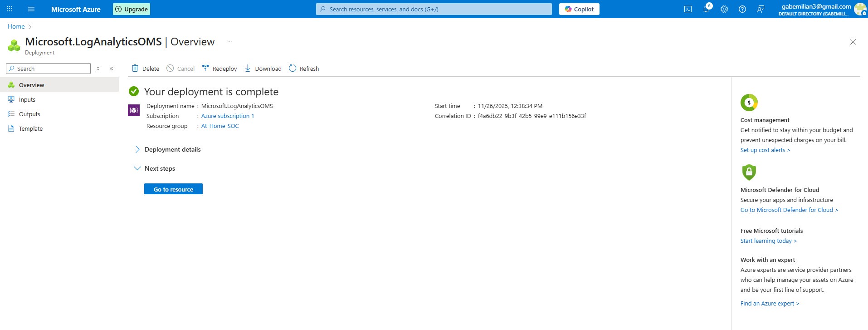
Task: Open Copilot
Action: (x=579, y=9)
